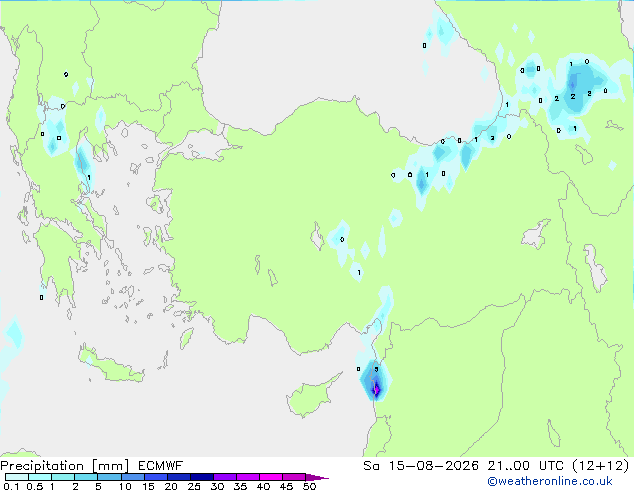Screen dimensions: 634x490
Task: Click the Cyprus island on the map
Action: click(311, 396)
